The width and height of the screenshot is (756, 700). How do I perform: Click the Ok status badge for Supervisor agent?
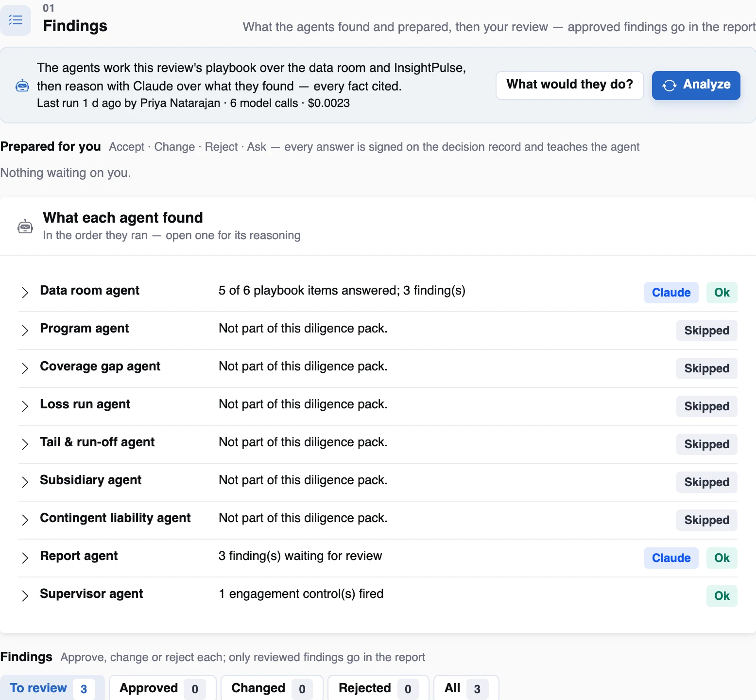722,596
